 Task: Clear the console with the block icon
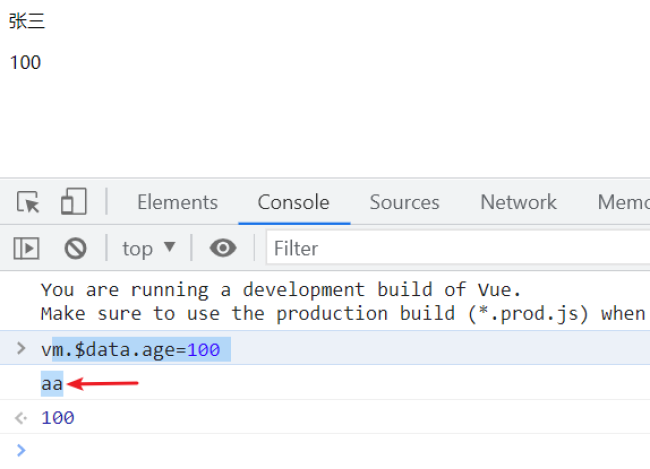point(76,248)
